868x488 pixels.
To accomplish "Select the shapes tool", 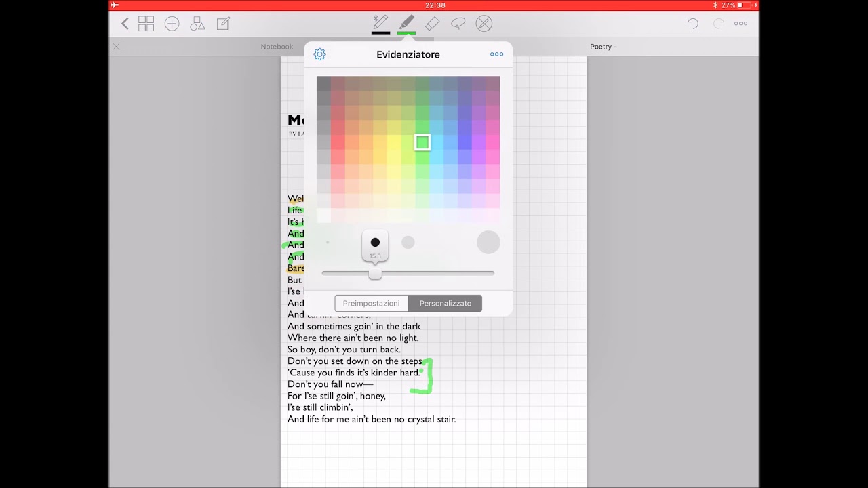I will click(x=197, y=24).
